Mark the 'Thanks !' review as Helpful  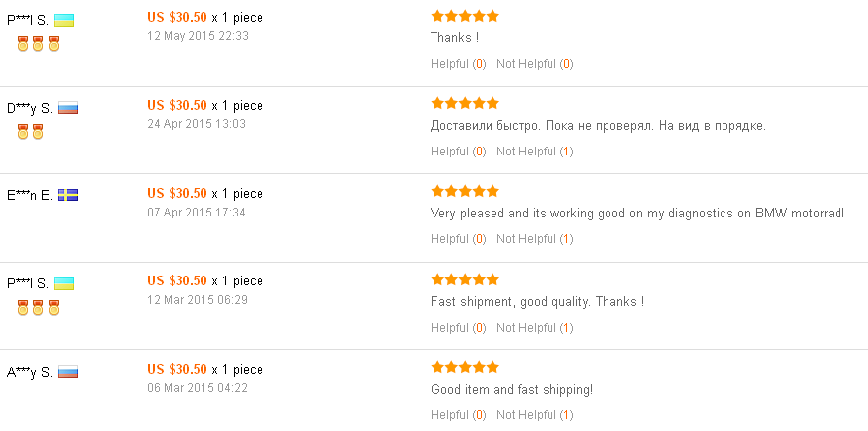[x=458, y=64]
